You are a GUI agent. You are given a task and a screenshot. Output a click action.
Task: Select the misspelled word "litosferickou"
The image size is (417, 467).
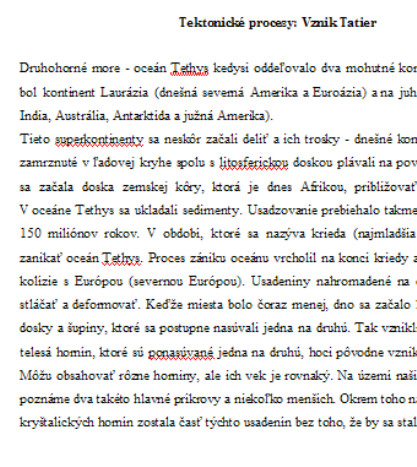pyautogui.click(x=254, y=163)
